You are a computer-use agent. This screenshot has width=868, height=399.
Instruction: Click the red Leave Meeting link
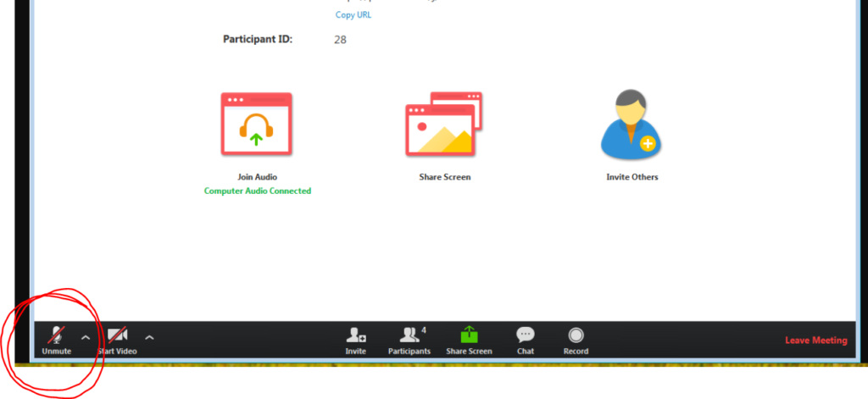pos(815,341)
